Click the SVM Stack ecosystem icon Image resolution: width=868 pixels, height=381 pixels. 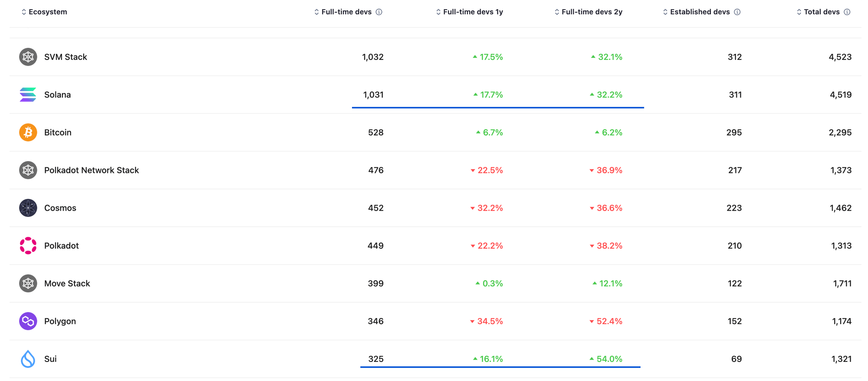(x=28, y=57)
